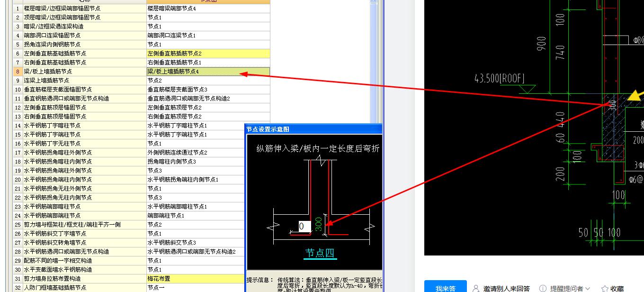Click the 740 dimension in CAD drawing
Viewport: 644px width, 292px height.
click(561, 53)
